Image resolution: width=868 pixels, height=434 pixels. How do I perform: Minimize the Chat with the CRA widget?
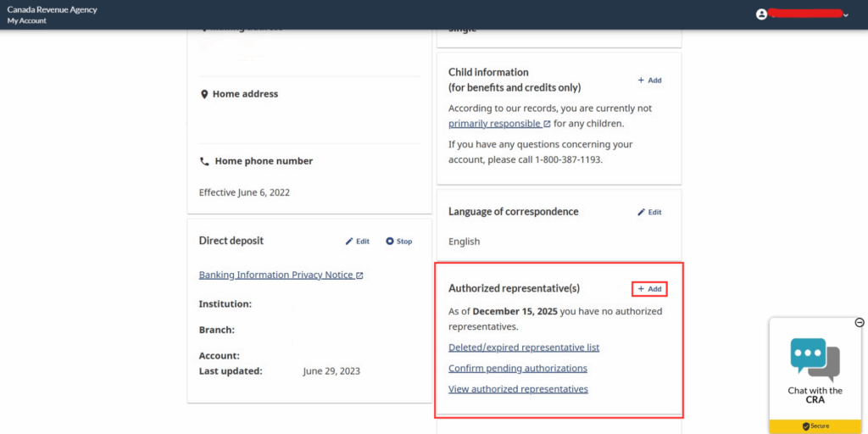pos(859,322)
